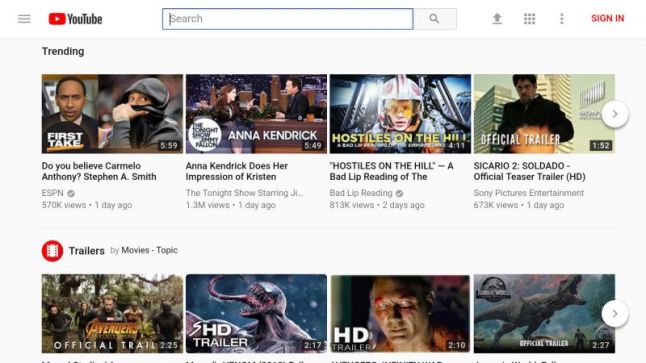Open the YouTube apps grid
Screen dimensions: 646x363
point(529,19)
